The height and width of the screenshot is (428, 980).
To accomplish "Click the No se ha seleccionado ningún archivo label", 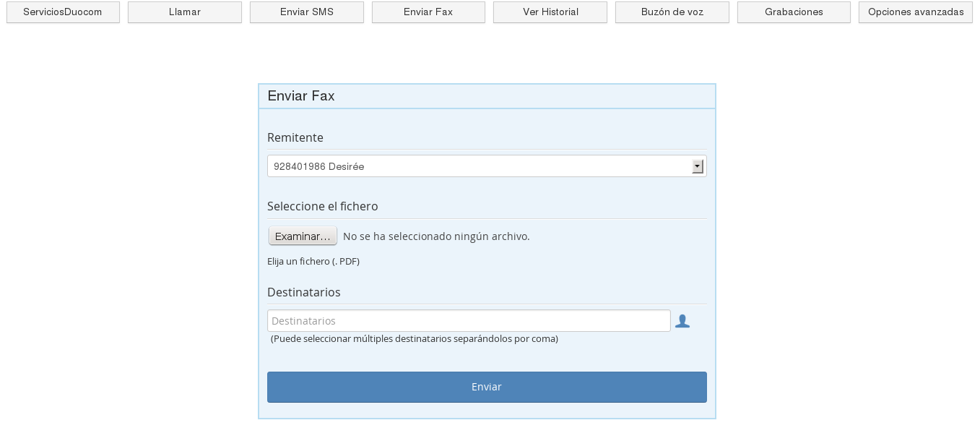I will (x=436, y=236).
